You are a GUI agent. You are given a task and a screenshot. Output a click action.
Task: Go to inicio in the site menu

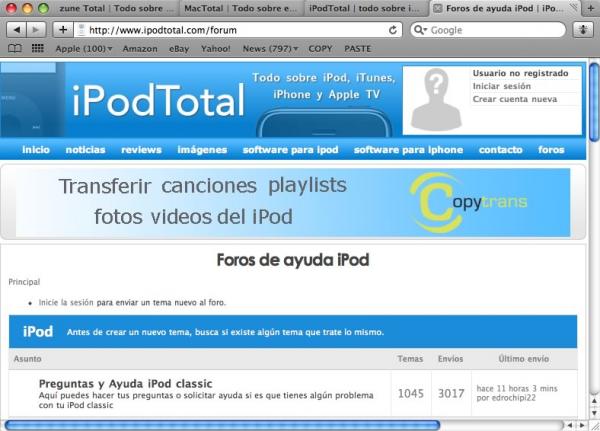click(36, 150)
